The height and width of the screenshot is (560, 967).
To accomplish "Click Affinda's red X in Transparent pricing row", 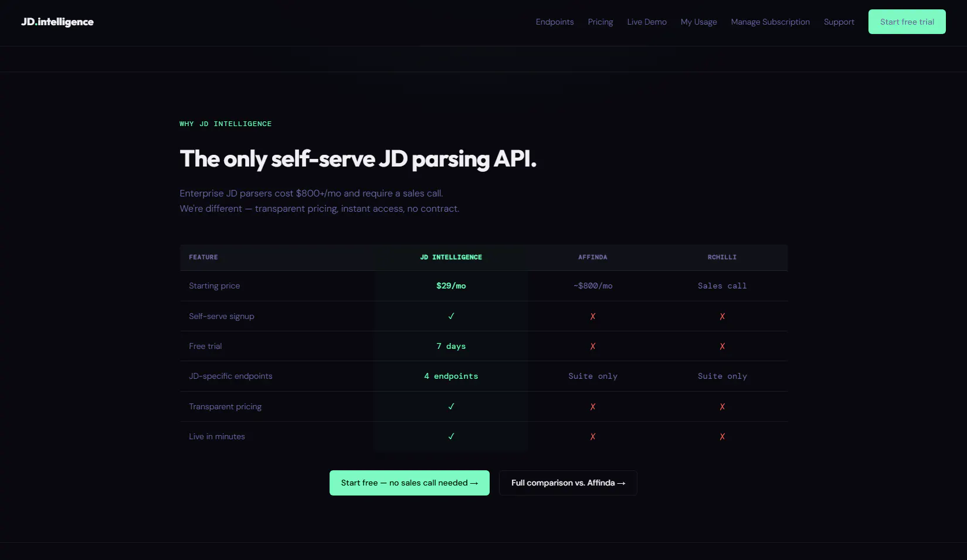I will (593, 406).
